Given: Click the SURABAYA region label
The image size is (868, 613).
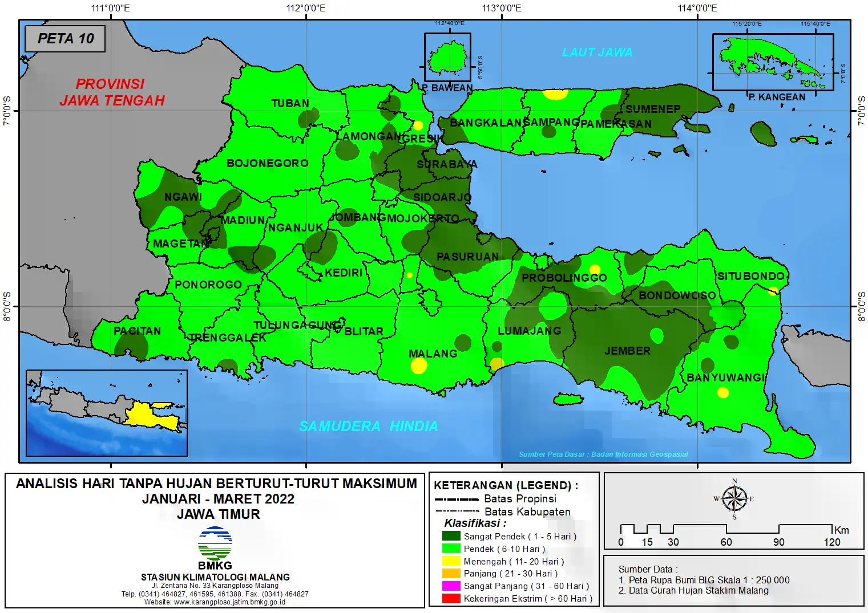Looking at the screenshot, I should (447, 165).
